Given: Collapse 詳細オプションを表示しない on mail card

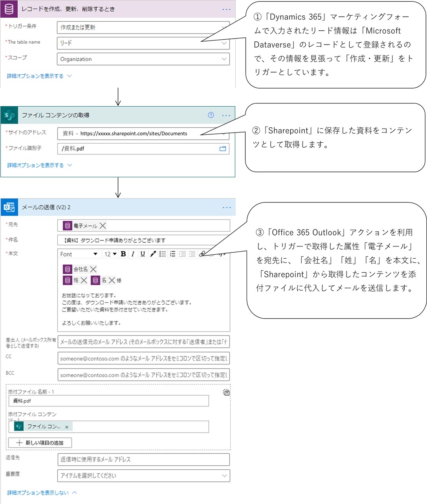Looking at the screenshot, I should click(42, 493).
